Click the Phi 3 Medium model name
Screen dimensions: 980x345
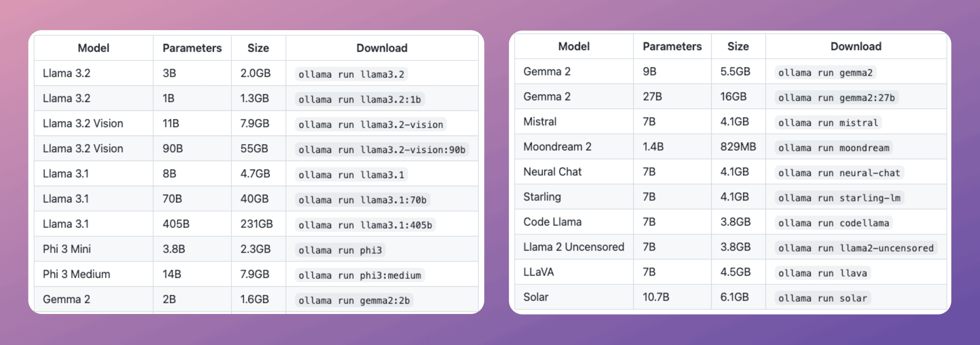pos(77,274)
